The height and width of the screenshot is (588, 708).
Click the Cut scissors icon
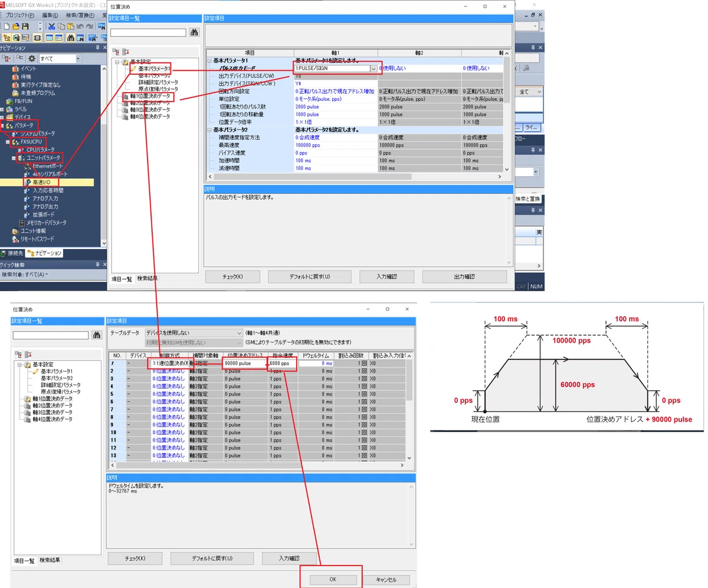coord(51,27)
